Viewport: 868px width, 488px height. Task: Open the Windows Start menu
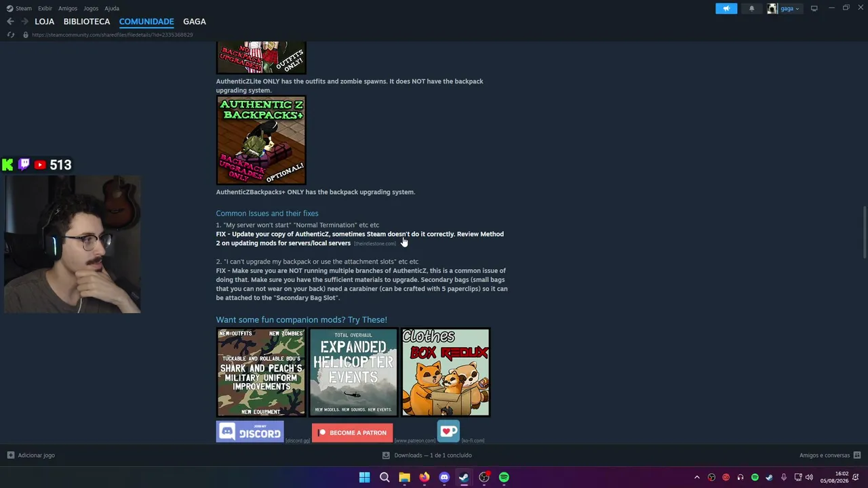[364, 477]
